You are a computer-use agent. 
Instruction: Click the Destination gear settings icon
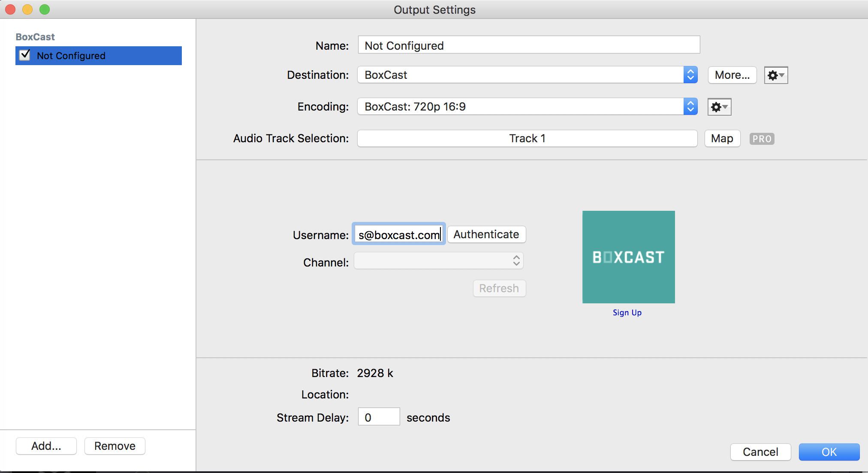tap(775, 75)
